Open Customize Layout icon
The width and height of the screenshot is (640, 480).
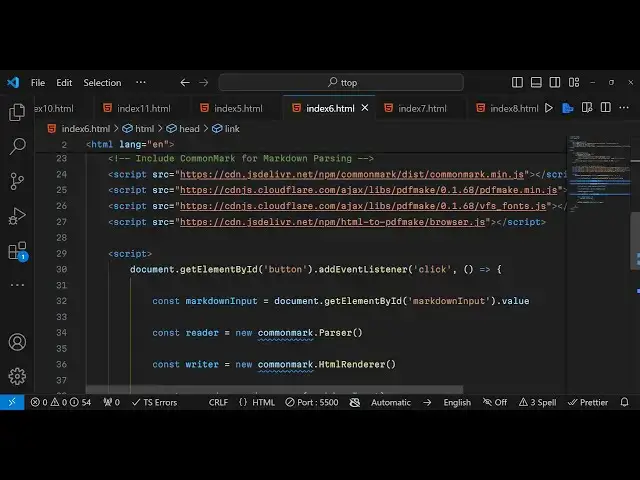pyautogui.click(x=574, y=82)
